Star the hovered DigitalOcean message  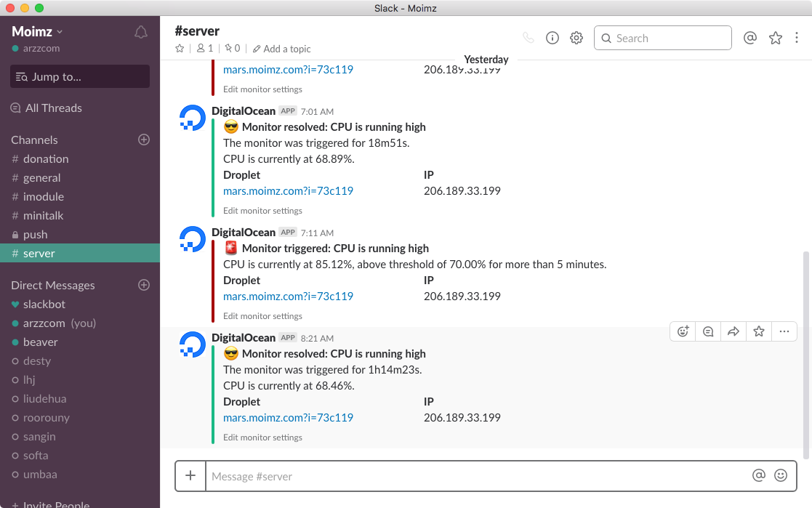click(x=759, y=331)
